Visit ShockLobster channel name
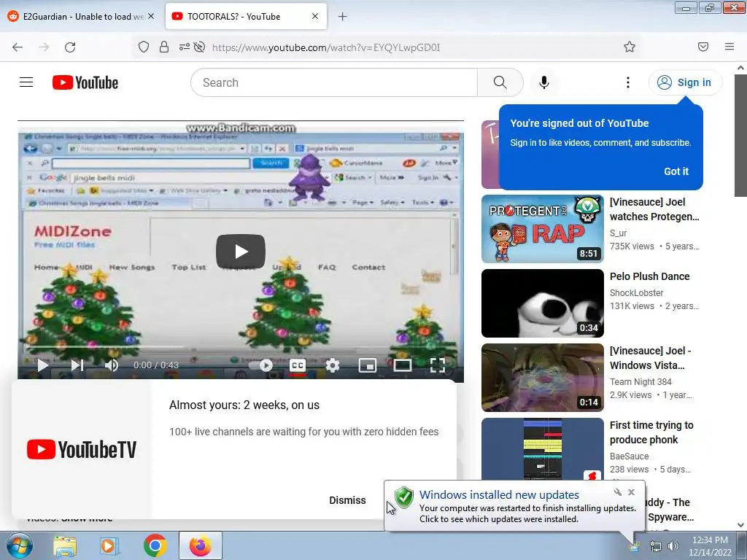 click(x=636, y=293)
